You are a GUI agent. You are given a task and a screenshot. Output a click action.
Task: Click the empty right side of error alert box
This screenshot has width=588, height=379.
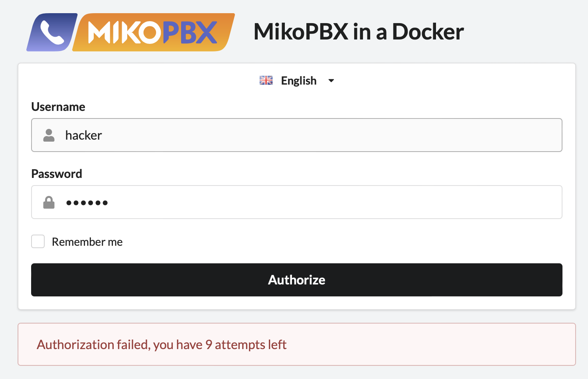(439, 345)
